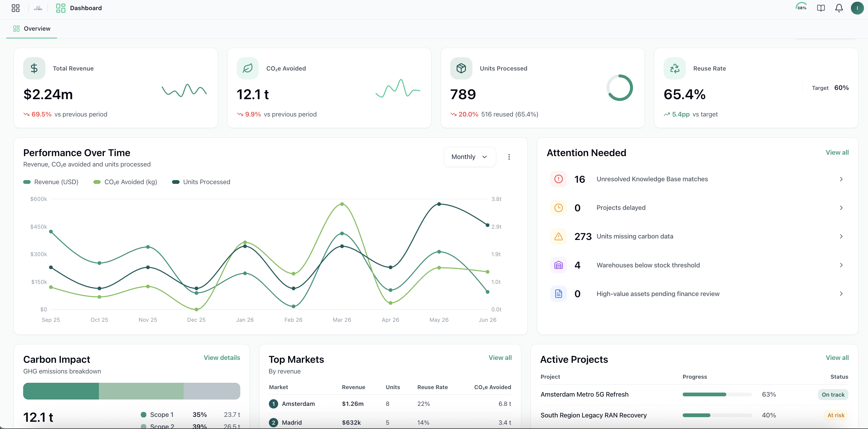Click the Reuse Rate column header
868x429 pixels.
(x=432, y=387)
